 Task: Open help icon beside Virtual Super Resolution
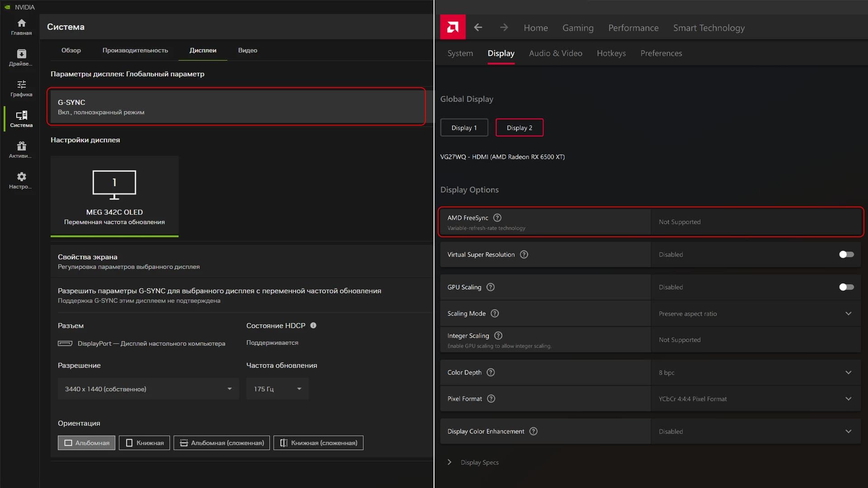524,254
